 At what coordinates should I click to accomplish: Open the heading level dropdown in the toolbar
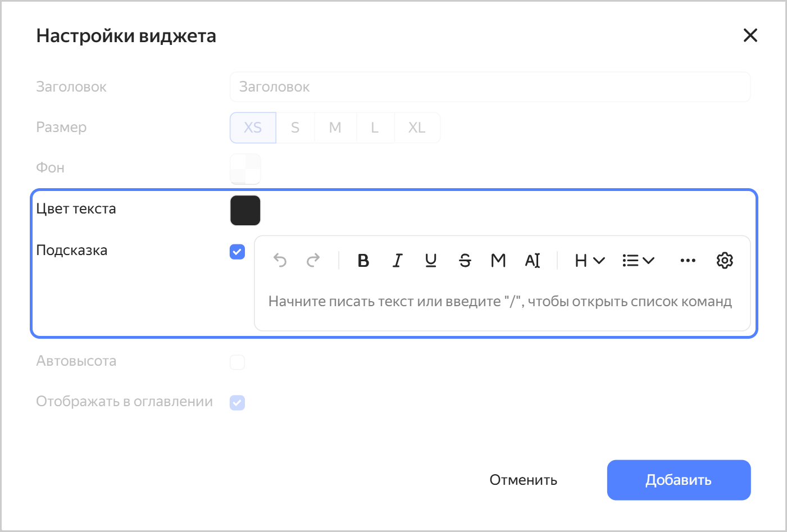[x=588, y=260]
